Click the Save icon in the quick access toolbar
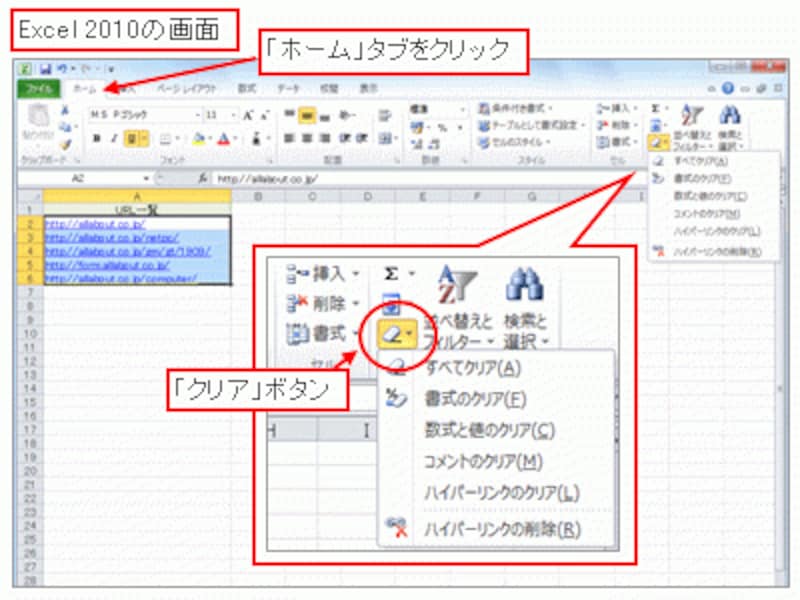The image size is (800, 600). point(45,69)
